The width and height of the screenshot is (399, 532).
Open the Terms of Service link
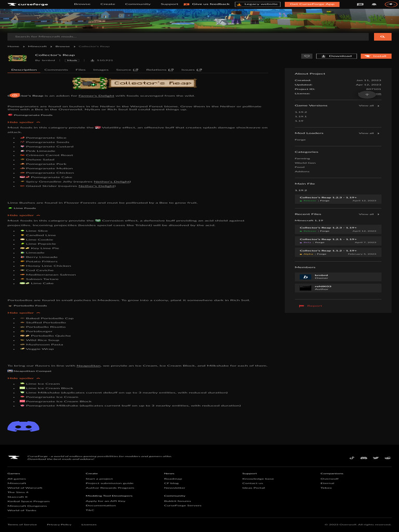(x=22, y=525)
